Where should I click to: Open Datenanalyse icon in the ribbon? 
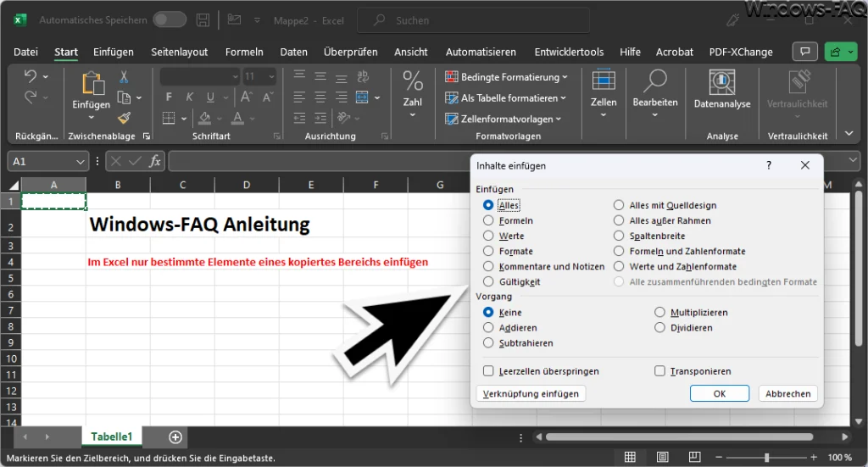coord(722,82)
